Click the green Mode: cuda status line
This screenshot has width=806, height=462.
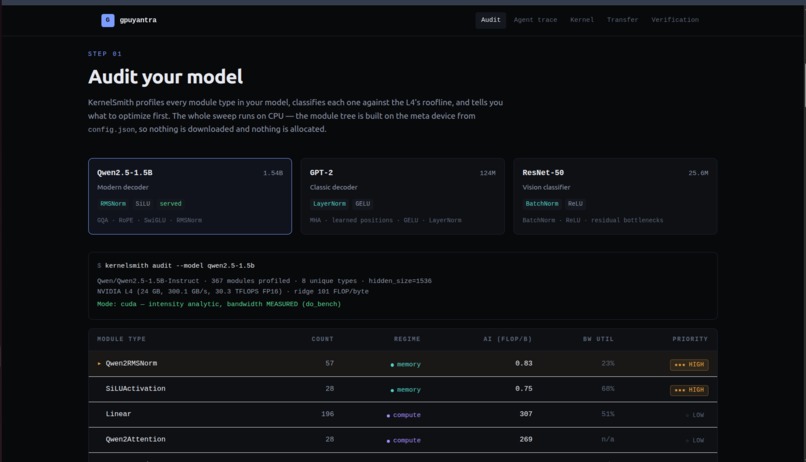(219, 304)
